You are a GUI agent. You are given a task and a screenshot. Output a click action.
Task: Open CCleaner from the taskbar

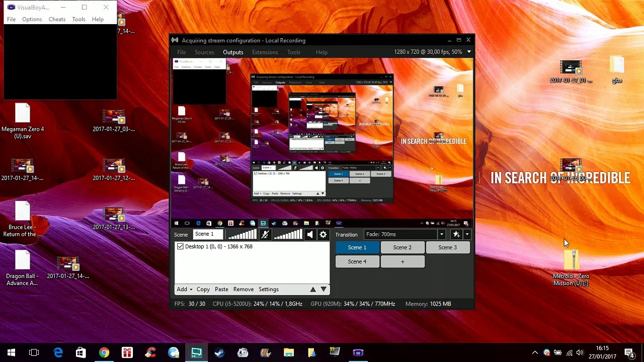coord(150,352)
